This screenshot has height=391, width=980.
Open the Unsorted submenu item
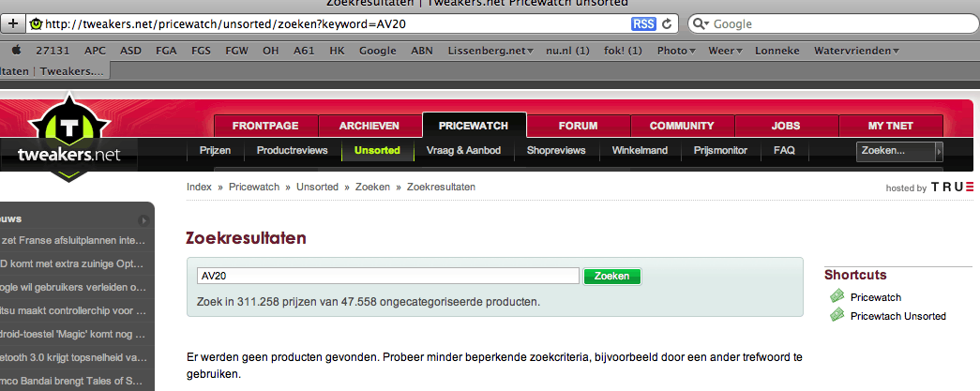click(x=377, y=151)
